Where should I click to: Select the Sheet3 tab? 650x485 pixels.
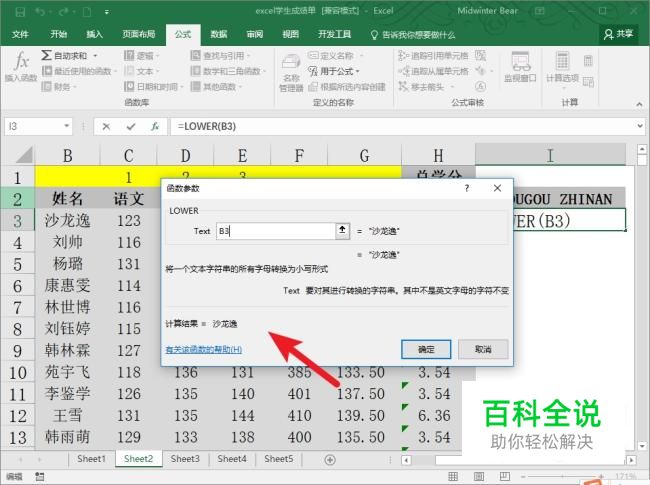pos(185,459)
